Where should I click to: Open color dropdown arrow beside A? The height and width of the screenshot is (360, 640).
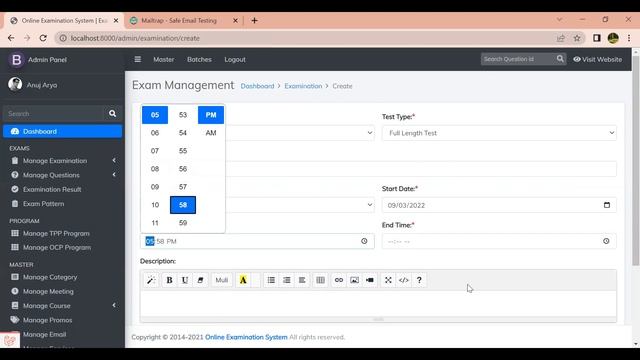(256, 280)
